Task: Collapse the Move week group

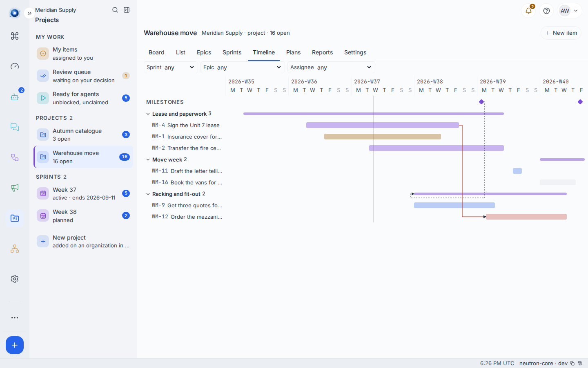Action: pyautogui.click(x=148, y=160)
